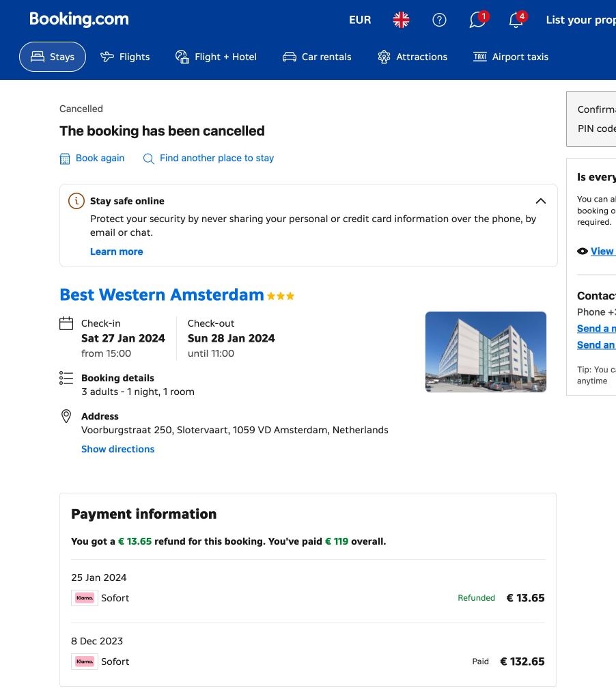The width and height of the screenshot is (616, 695).
Task: Select the Airport taxis tab
Action: coord(511,57)
